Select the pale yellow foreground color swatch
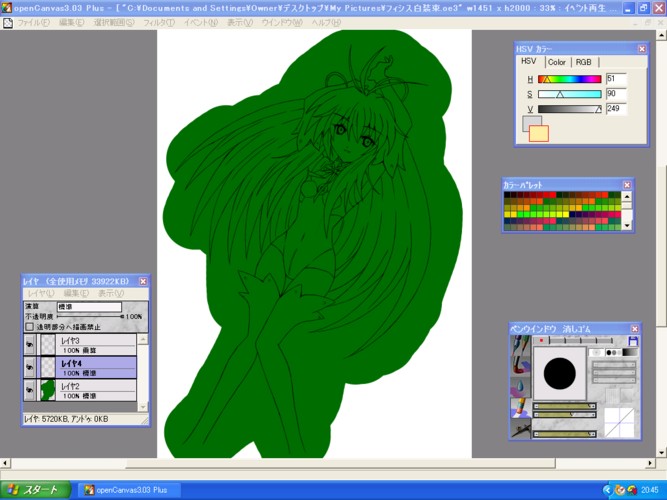Screen dimensions: 667x500 pyautogui.click(x=539, y=134)
